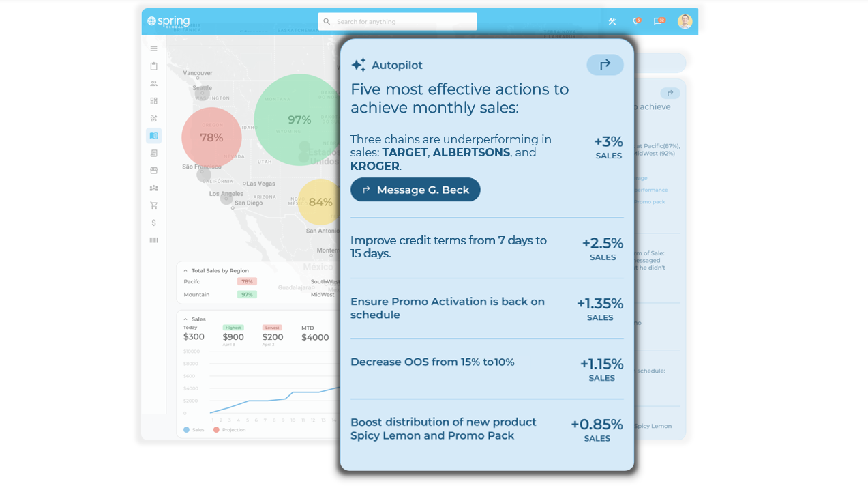Click the performance link in background panel
The height and width of the screenshot is (488, 868).
651,190
